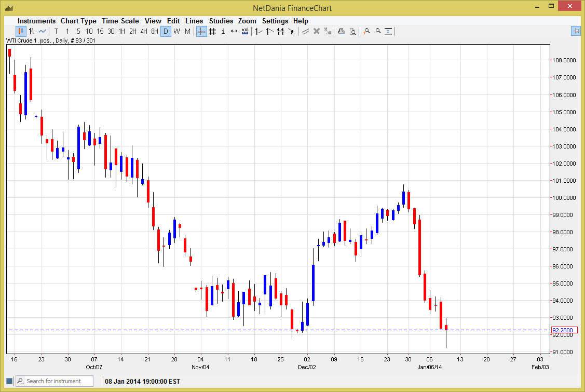Click the zoom out magnifier icon
Viewport: 585px width, 392px height.
(x=377, y=31)
